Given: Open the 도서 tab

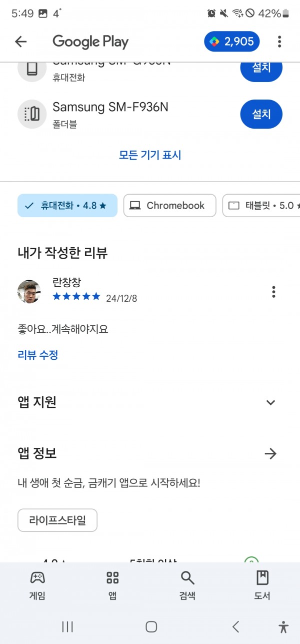Looking at the screenshot, I should coord(262,585).
